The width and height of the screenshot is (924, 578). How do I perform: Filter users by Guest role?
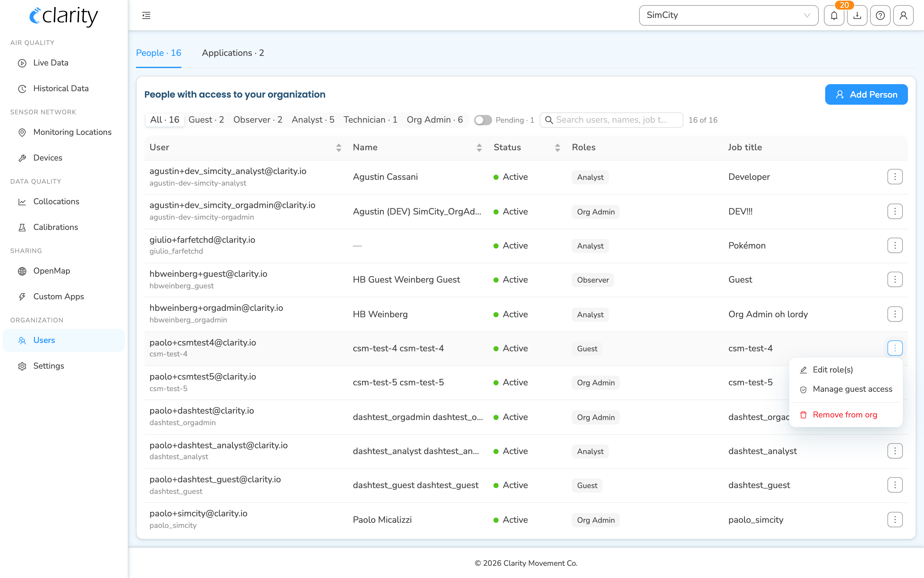pyautogui.click(x=206, y=120)
